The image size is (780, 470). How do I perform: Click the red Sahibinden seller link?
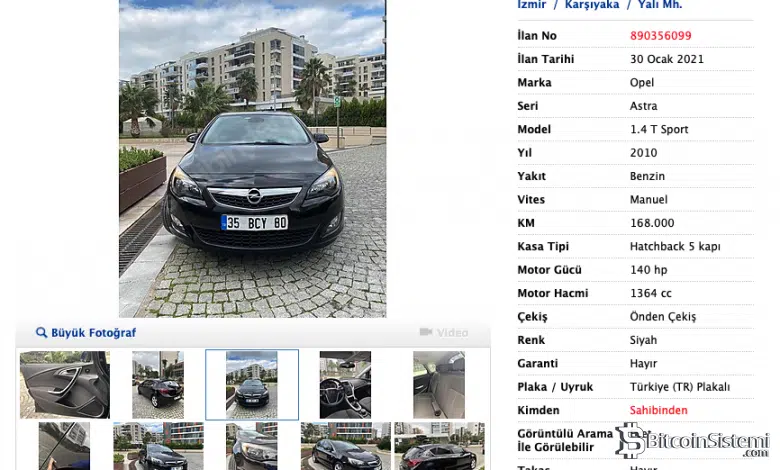click(659, 410)
